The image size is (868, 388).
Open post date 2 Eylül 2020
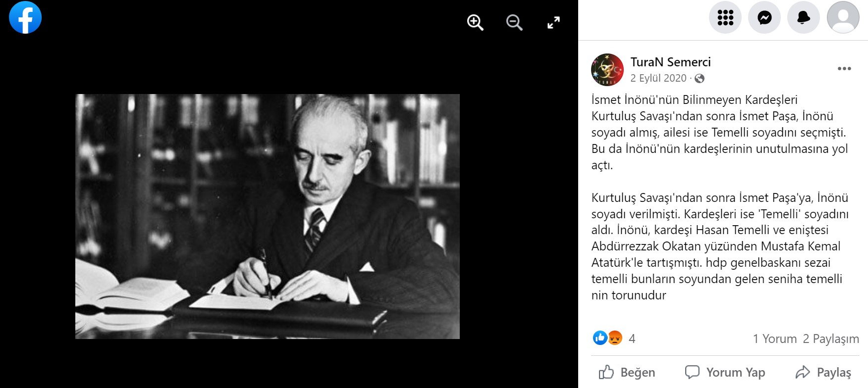658,78
